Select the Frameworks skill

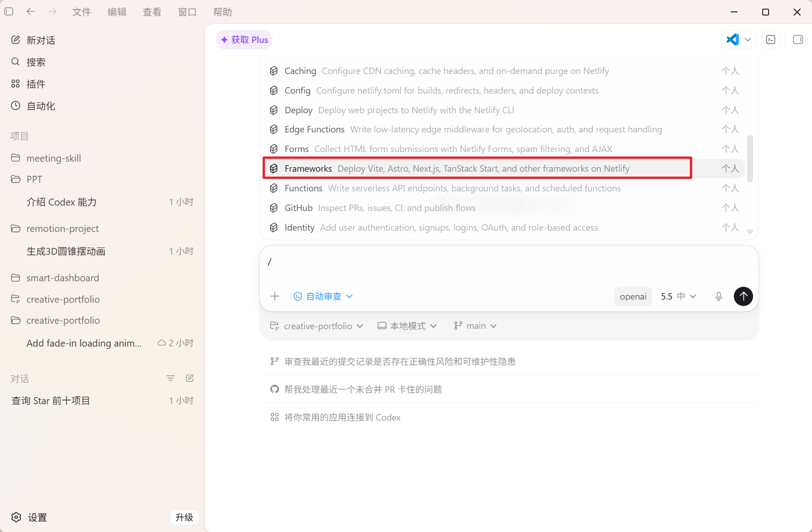pos(504,169)
